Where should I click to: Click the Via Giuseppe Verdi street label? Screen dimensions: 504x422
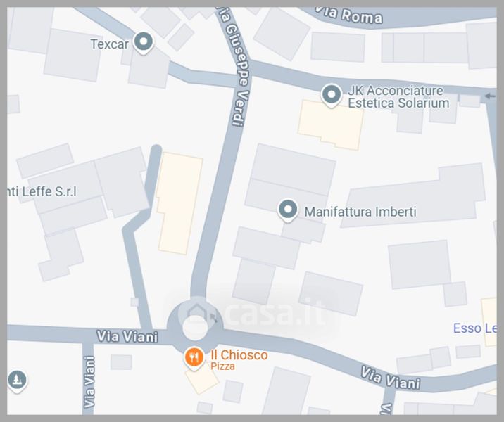[236, 67]
